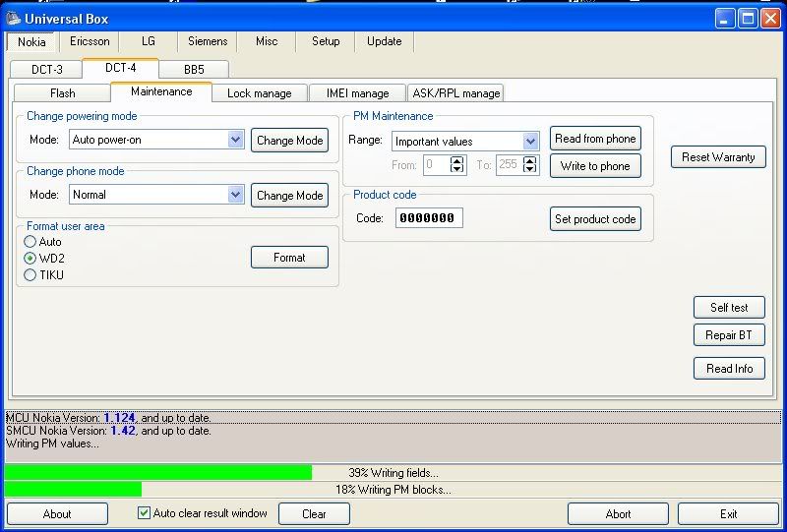Click the Format button

coord(289,258)
